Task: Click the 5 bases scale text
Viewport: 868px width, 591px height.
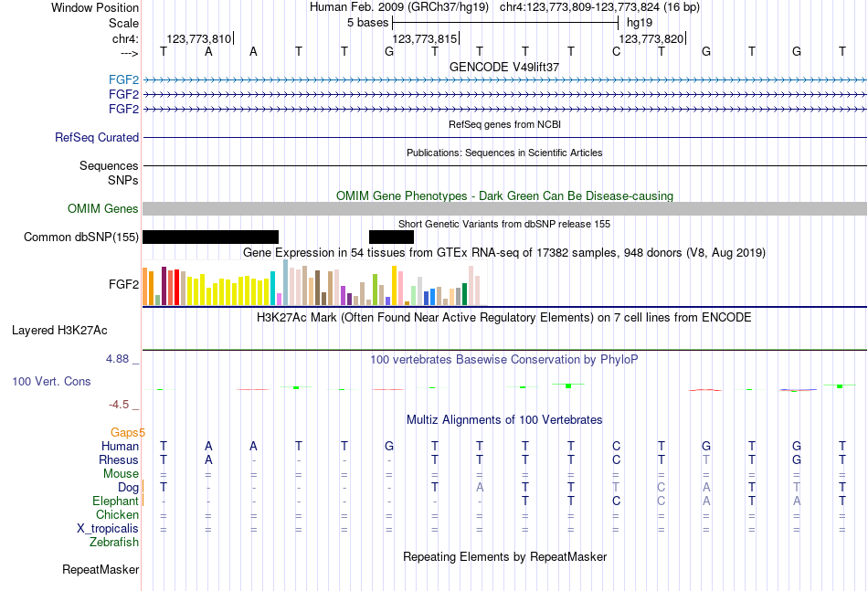Action: [x=367, y=23]
